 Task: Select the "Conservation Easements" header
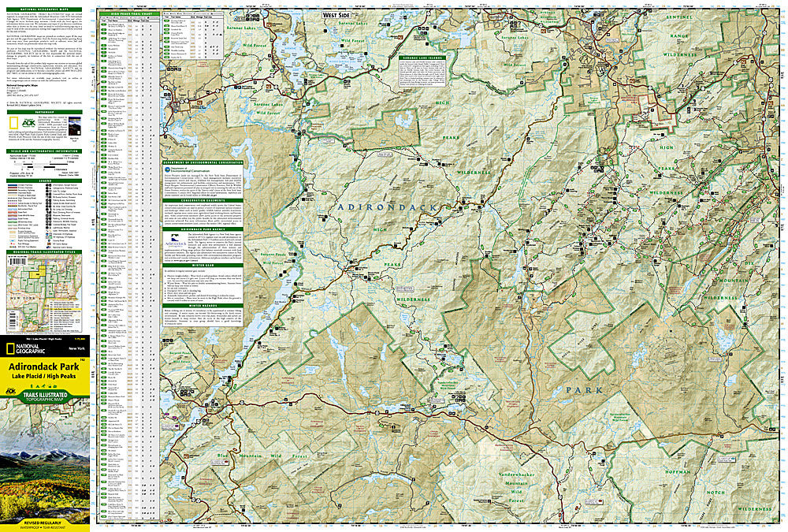click(203, 201)
